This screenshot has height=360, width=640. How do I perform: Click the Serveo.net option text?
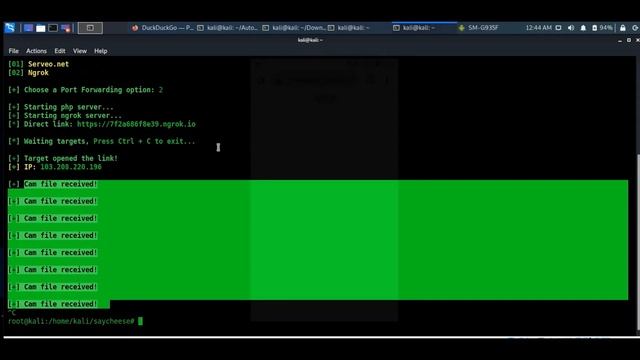pos(48,64)
